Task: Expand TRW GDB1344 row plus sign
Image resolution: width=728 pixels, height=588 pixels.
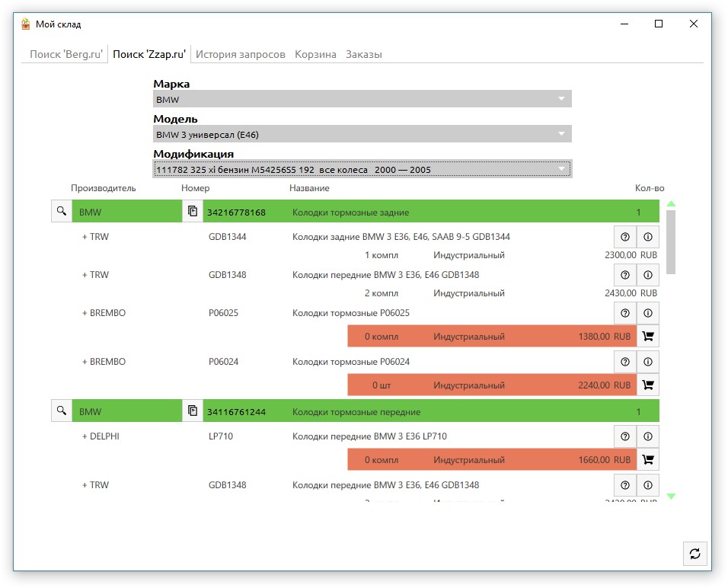Action: (85, 237)
